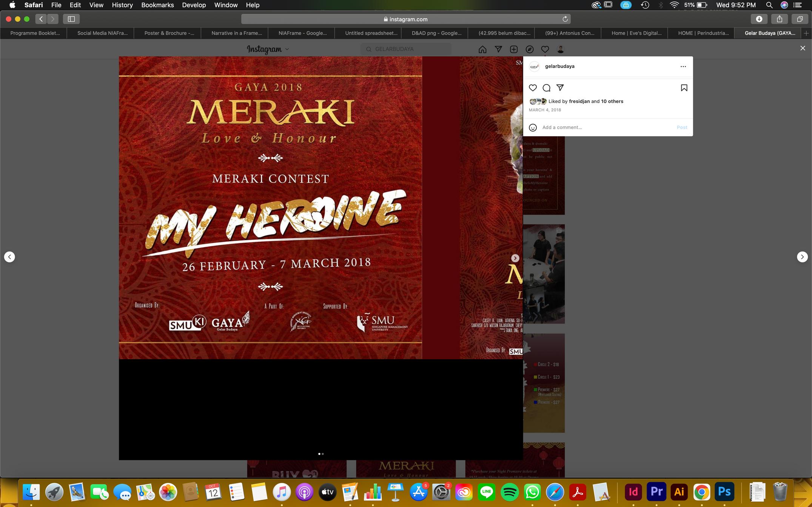Open the Explore compass icon
This screenshot has width=812, height=507.
pos(529,49)
